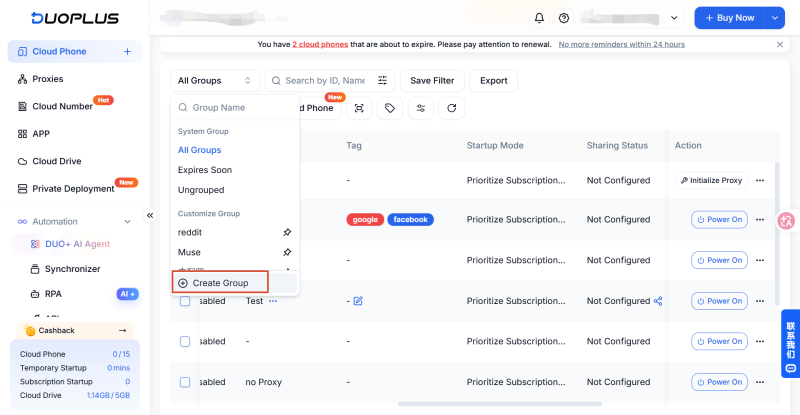
Task: Select All Groups in dropdown list
Action: [199, 150]
